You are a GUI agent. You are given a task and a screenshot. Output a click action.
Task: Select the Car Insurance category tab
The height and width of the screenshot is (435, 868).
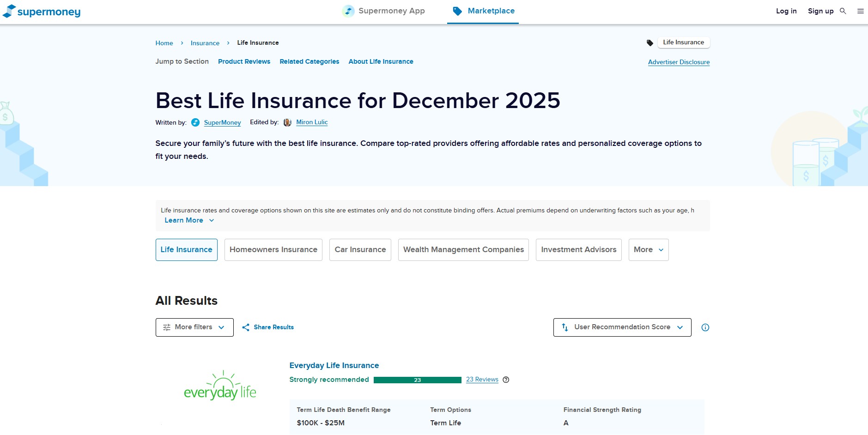(360, 250)
